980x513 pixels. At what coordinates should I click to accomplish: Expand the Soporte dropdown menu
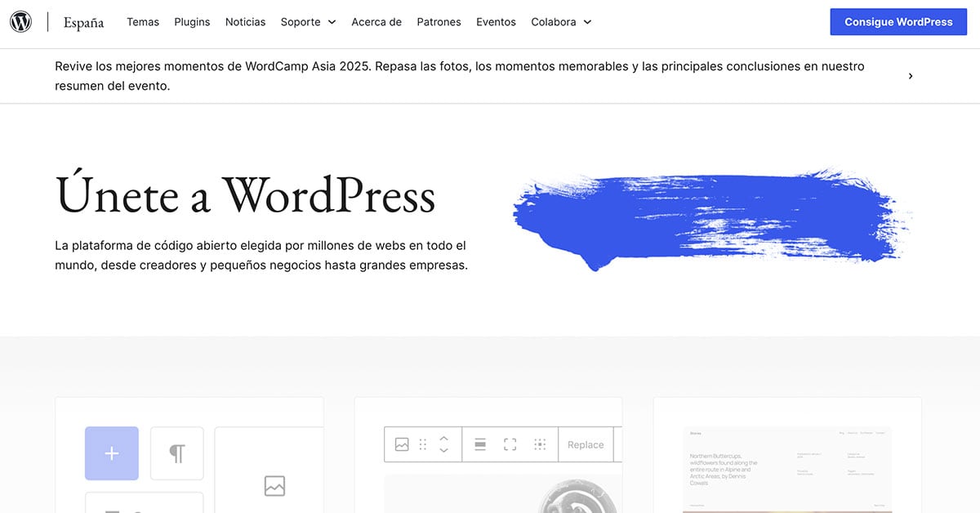[308, 22]
